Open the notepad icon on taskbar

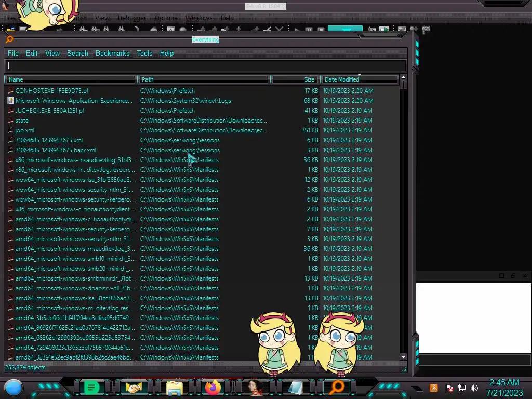[295, 388]
